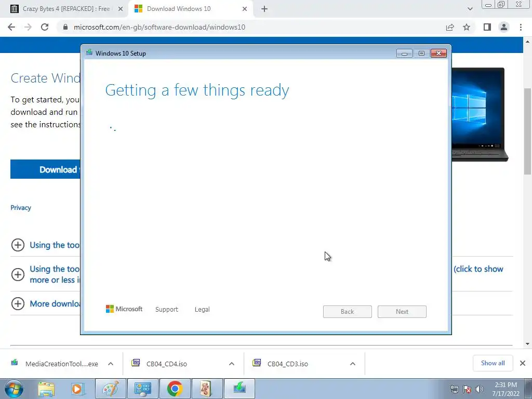View site info via the padlock icon
This screenshot has width=532, height=399.
[65, 27]
